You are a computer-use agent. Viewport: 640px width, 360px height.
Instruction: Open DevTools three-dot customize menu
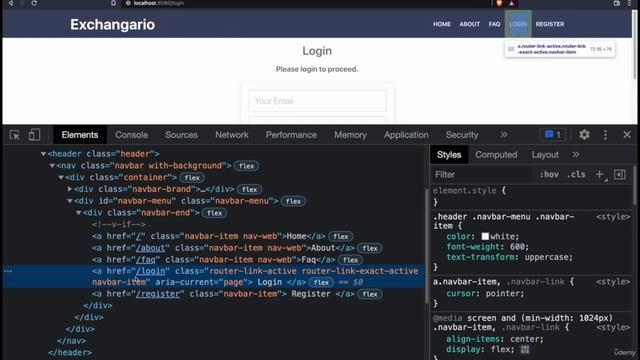(605, 135)
